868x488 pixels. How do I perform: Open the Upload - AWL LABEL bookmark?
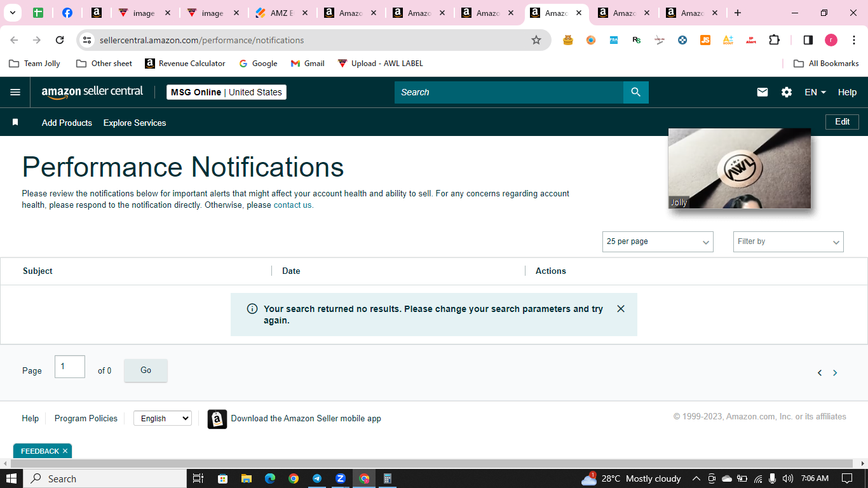[x=380, y=64]
